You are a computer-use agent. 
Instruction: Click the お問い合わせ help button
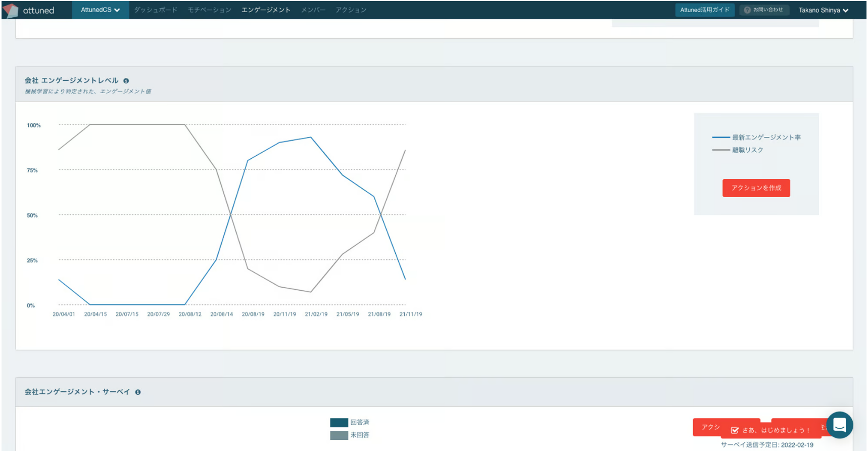764,10
